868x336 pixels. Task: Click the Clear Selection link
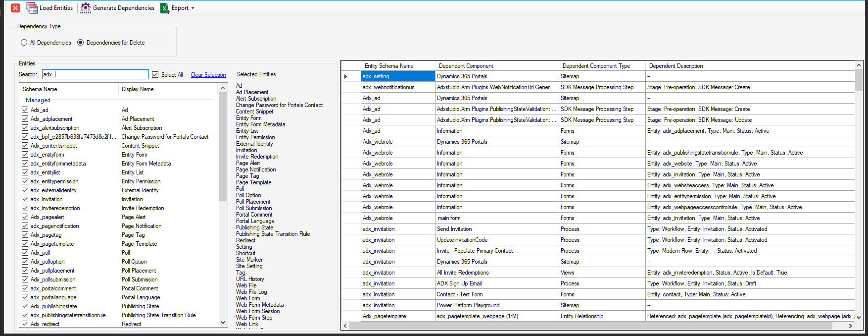(208, 75)
